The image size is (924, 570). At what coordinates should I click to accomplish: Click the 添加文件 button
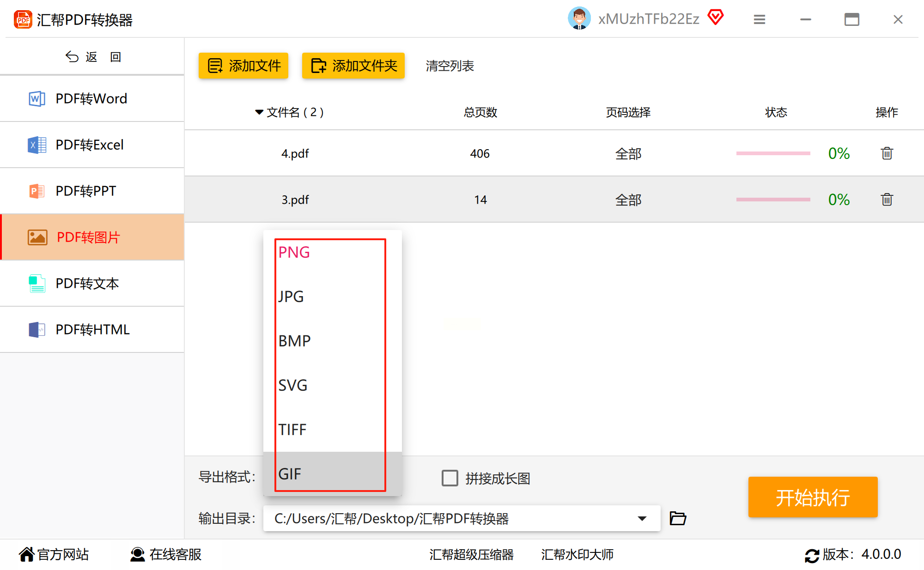tap(243, 66)
